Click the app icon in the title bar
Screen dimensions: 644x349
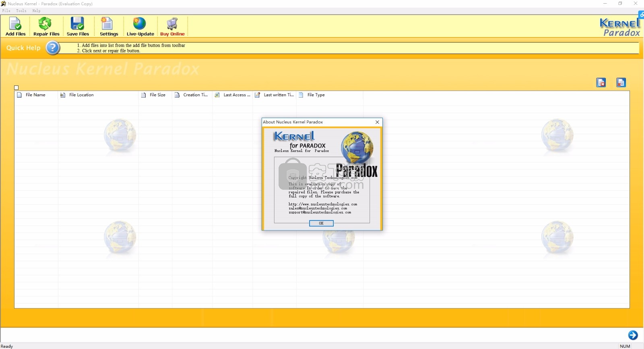4,4
